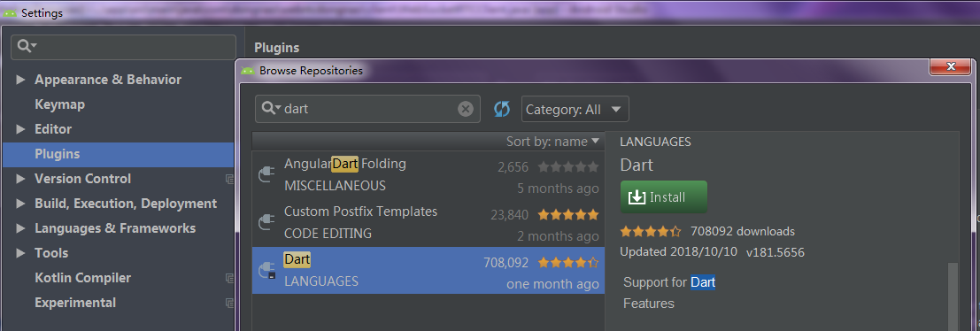The width and height of the screenshot is (980, 331).
Task: Click the highlighted Dart word in description
Action: coord(703,282)
